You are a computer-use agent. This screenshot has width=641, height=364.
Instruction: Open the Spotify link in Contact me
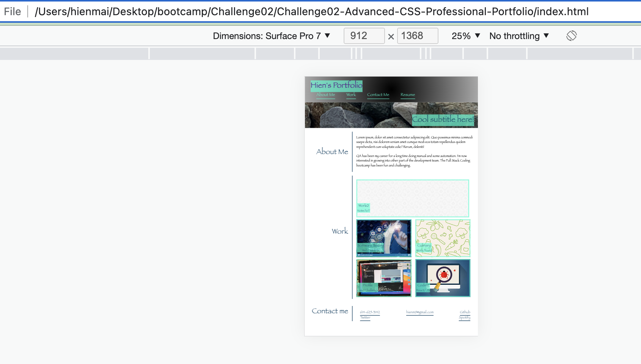click(464, 317)
